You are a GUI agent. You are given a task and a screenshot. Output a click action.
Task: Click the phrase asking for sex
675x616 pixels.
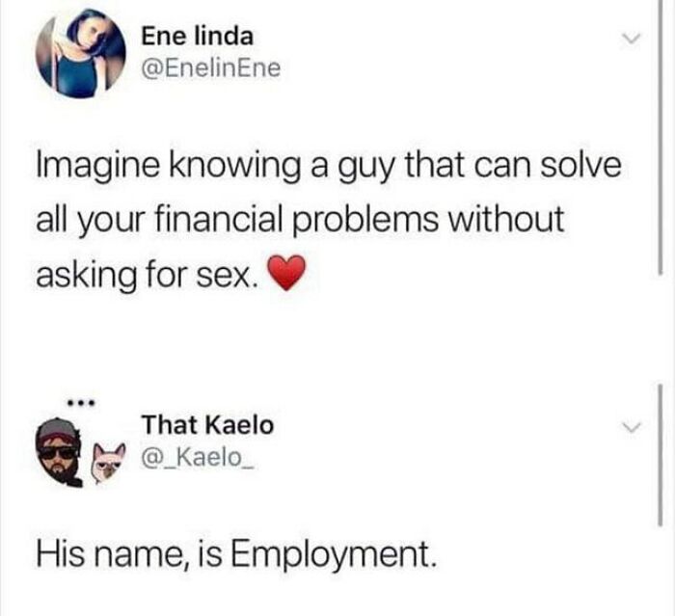(148, 276)
